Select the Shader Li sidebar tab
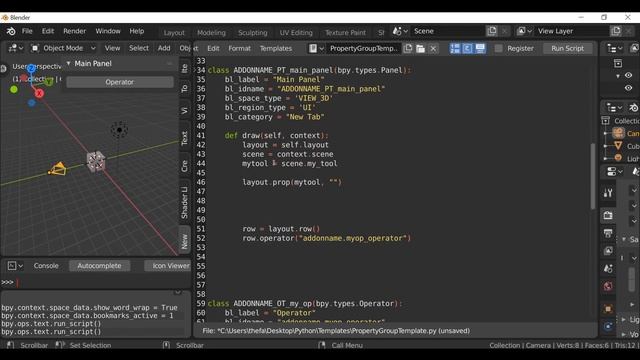The width and height of the screenshot is (640, 360). coord(184,202)
